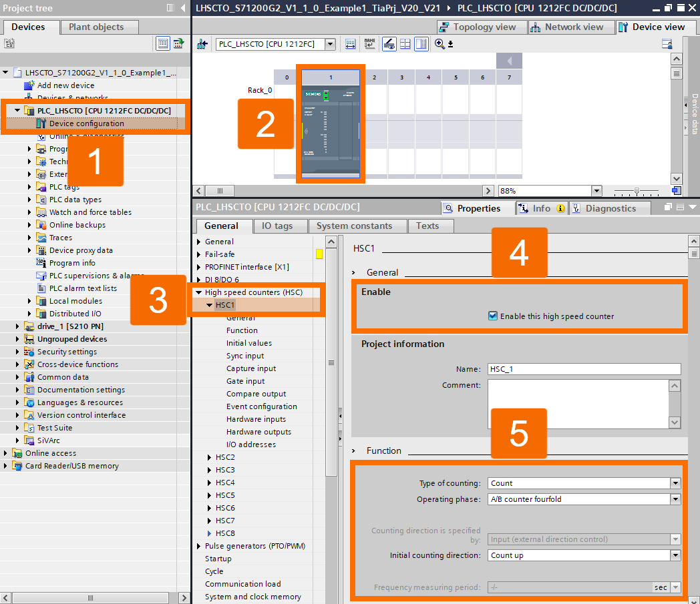Screen dimensions: 700x604
Task: Expand PROFINET interface [X1] node
Action: pyautogui.click(x=198, y=267)
